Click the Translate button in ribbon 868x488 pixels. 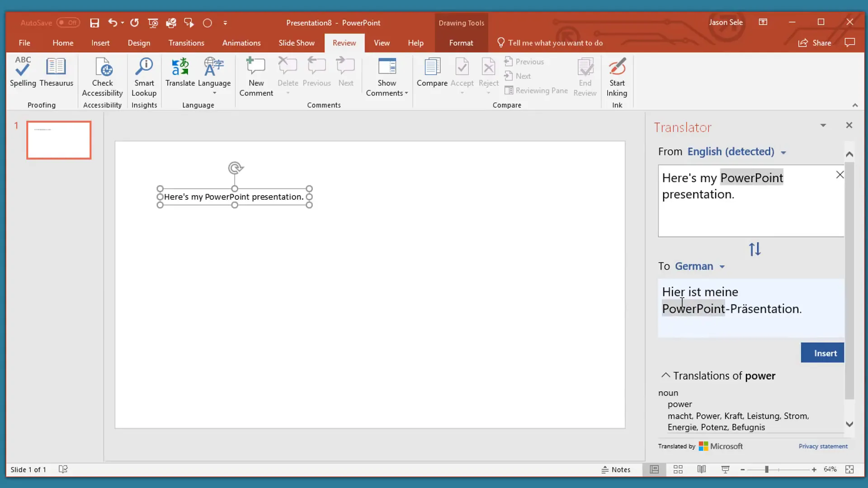[x=180, y=72]
